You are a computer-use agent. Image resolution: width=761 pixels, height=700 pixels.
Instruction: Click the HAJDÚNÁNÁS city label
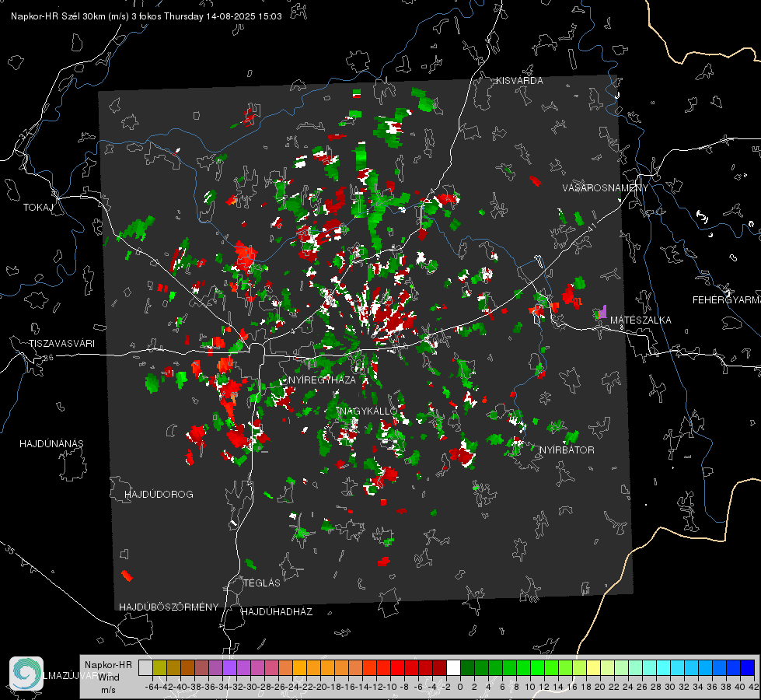point(51,444)
